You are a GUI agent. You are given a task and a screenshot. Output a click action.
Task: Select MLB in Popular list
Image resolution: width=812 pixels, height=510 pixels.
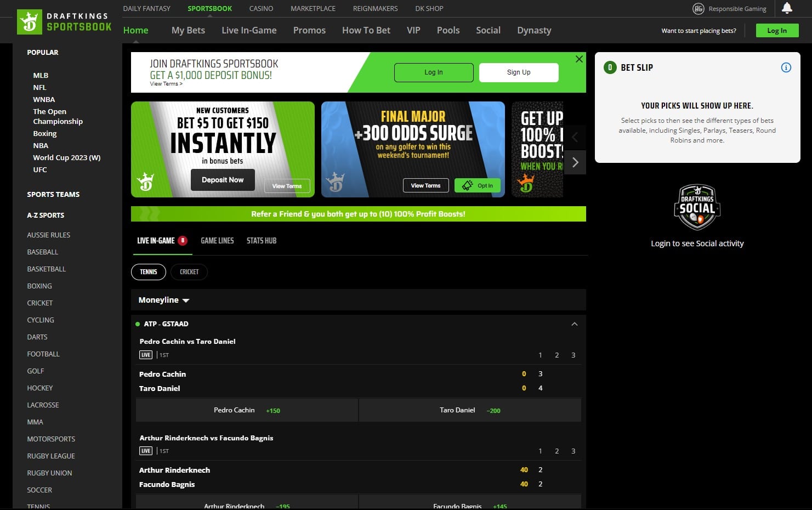(41, 75)
